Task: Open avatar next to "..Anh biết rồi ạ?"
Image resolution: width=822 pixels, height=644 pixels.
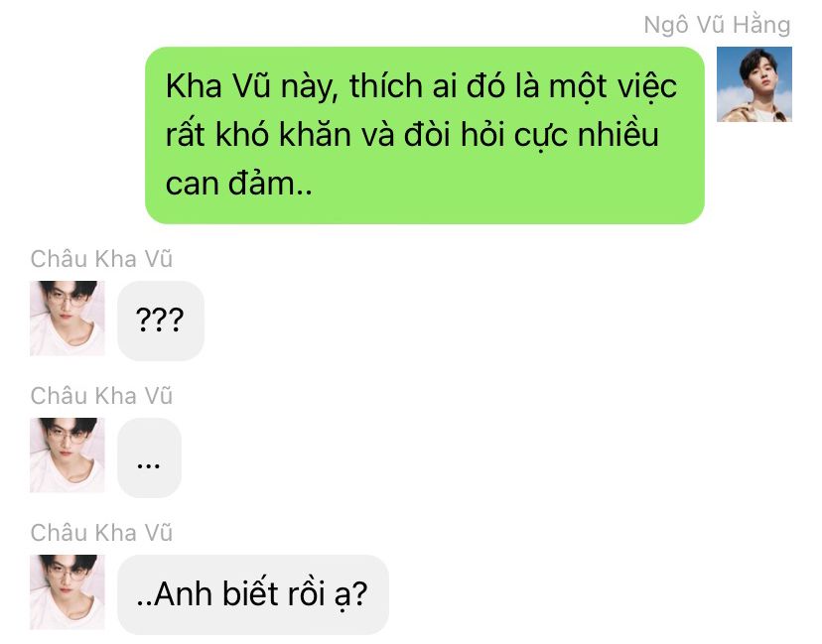Action: 68,591
